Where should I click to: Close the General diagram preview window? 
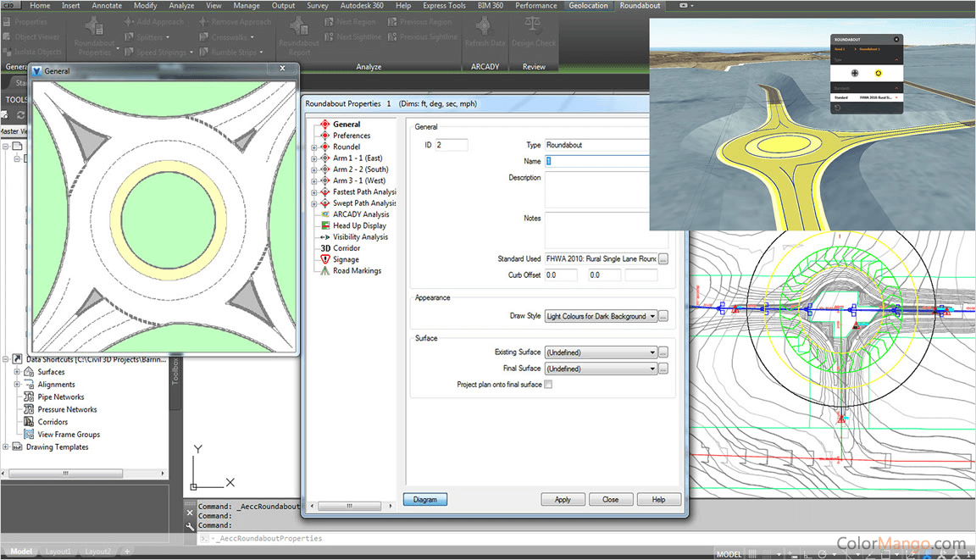click(x=283, y=69)
